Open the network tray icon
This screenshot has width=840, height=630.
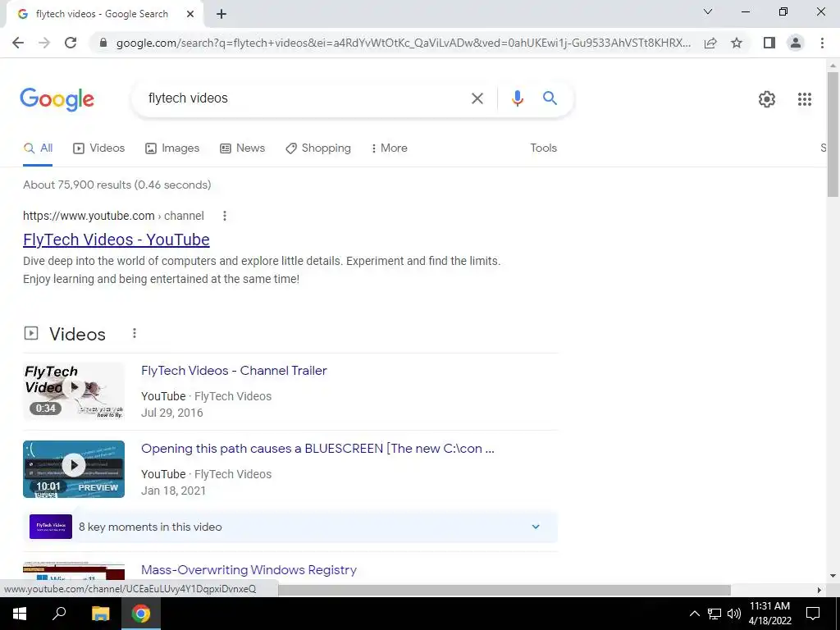[x=714, y=614]
